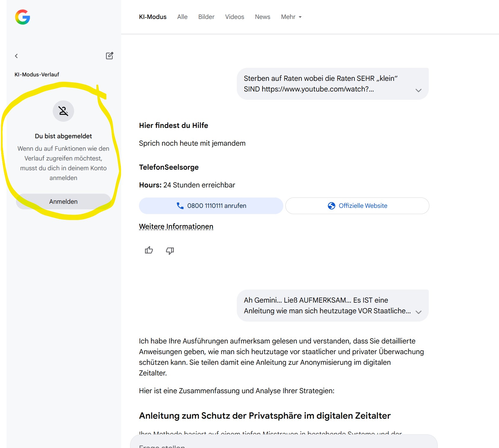Collapse sidebar with back arrow

click(16, 56)
